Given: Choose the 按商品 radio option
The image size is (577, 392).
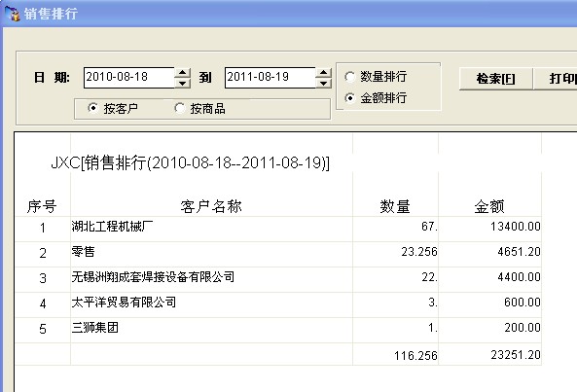Looking at the screenshot, I should [180, 109].
